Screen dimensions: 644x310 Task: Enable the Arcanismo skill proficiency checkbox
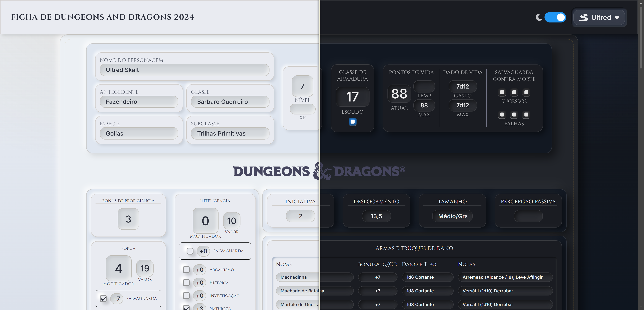coord(186,270)
